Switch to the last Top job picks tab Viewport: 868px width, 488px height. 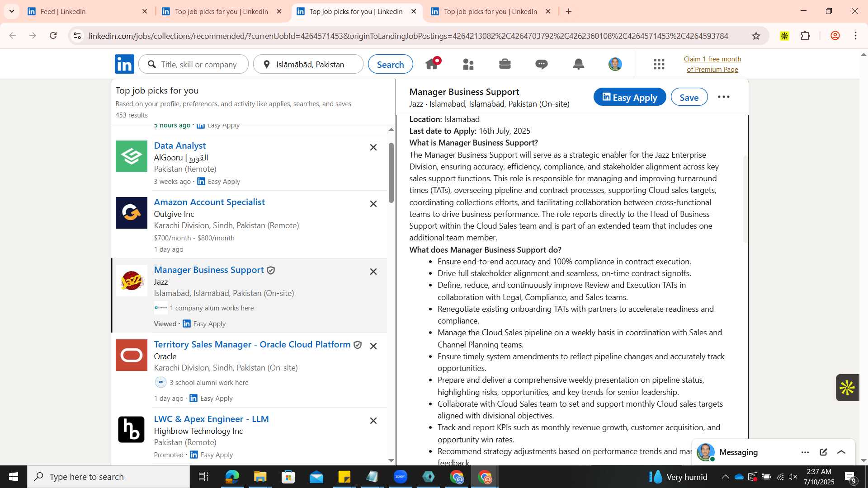coord(491,11)
